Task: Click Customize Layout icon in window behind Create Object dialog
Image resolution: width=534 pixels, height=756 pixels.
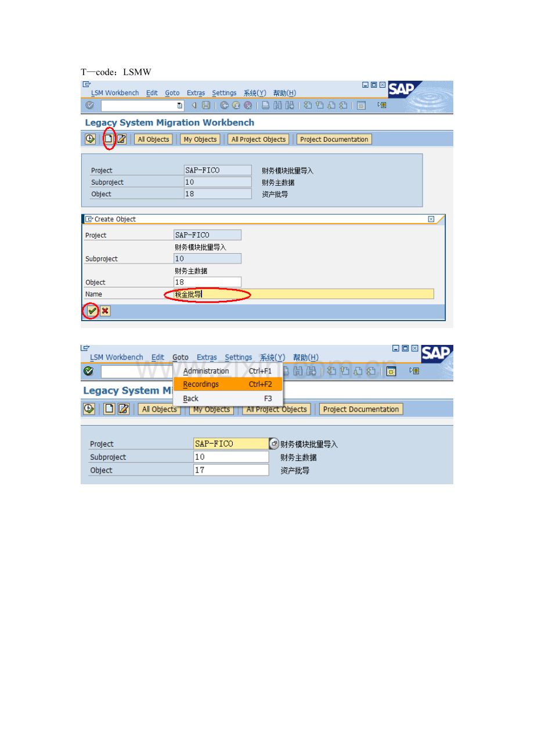Action: click(x=382, y=105)
